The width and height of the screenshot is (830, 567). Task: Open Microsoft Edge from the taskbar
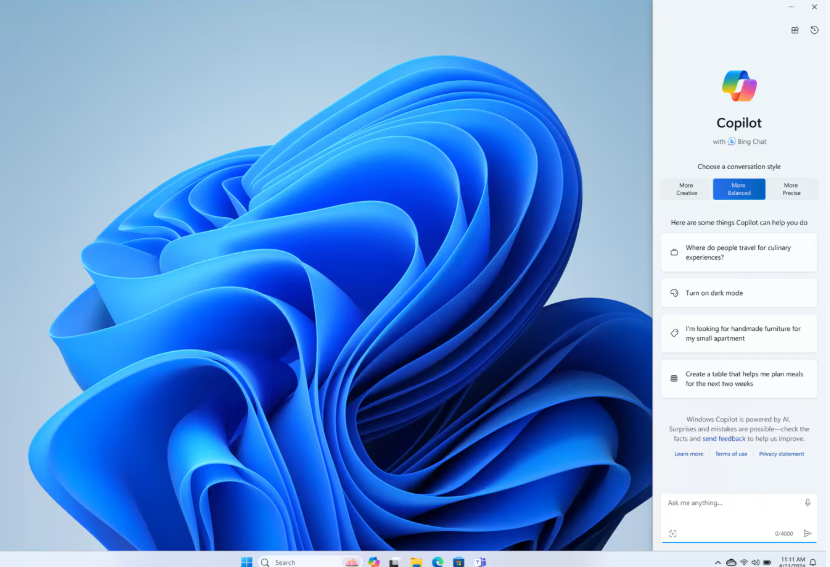(437, 562)
